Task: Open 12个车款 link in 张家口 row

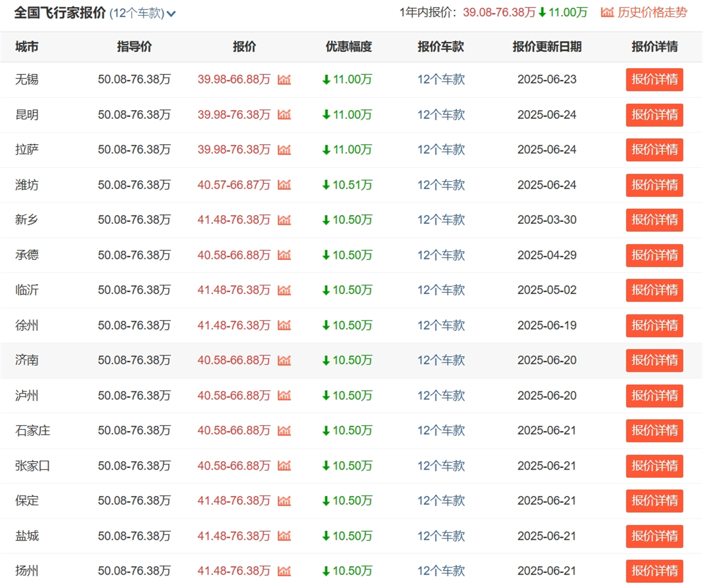Action: coord(441,466)
